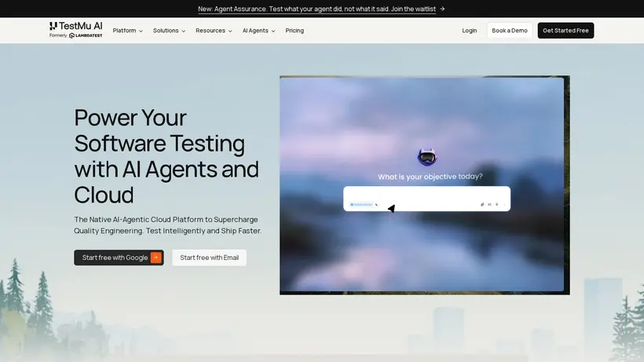The width and height of the screenshot is (644, 362).
Task: Click the TestMu AI logo
Action: pyautogui.click(x=75, y=26)
